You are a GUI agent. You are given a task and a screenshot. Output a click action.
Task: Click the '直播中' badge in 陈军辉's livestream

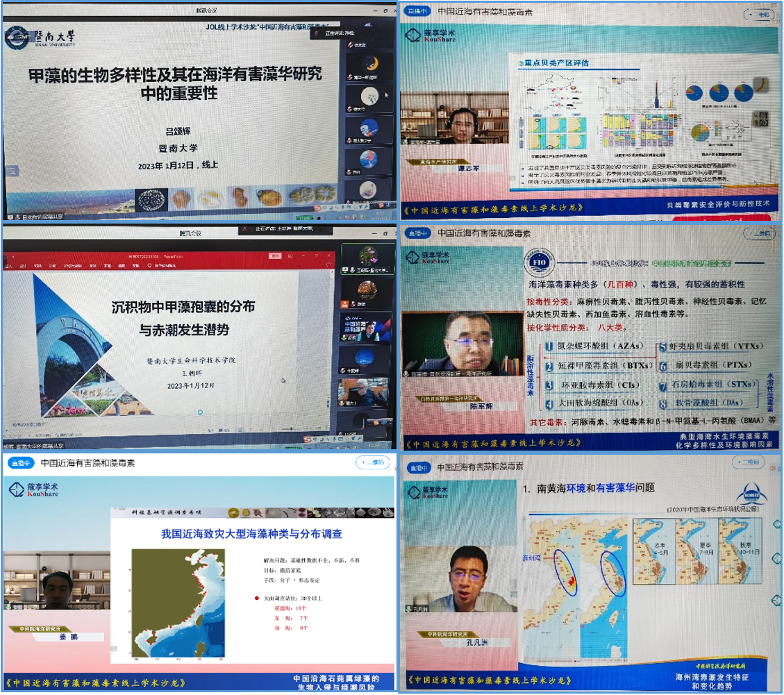point(417,233)
